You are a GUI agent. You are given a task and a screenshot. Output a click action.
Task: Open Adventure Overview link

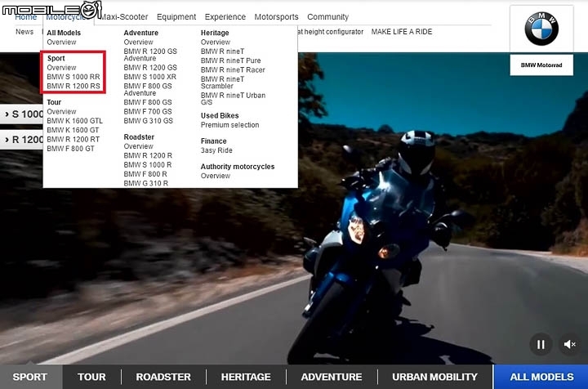click(138, 42)
